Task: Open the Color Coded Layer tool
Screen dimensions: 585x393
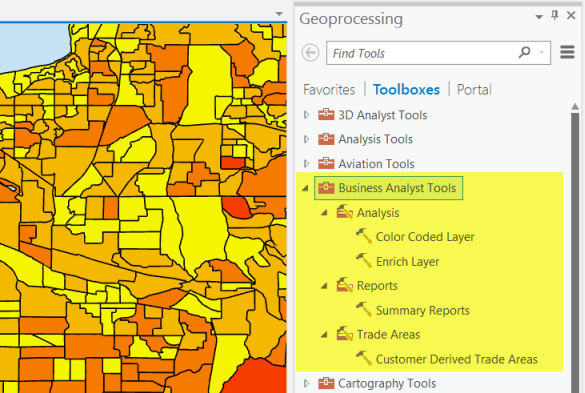Action: [x=425, y=237]
